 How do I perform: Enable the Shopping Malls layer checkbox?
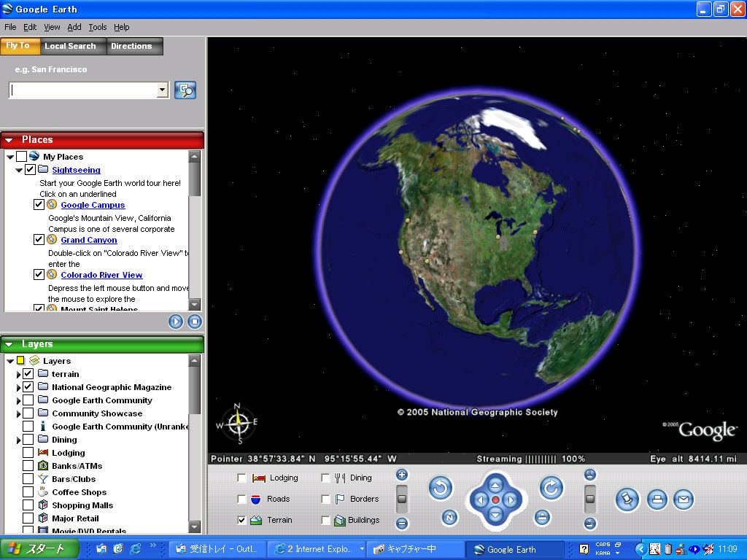pos(28,505)
